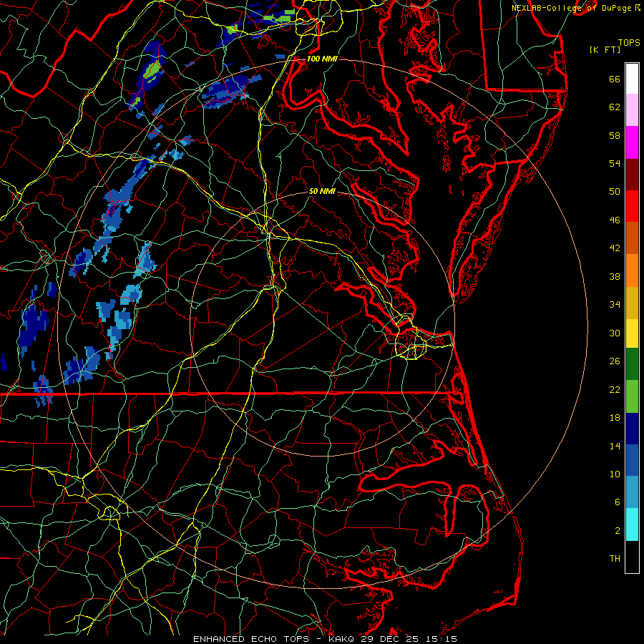Click the sky blue 14 kft swatch

[x=632, y=492]
